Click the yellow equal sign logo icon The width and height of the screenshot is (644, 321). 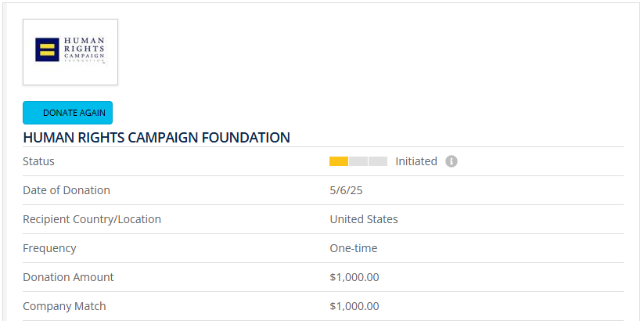click(x=48, y=49)
